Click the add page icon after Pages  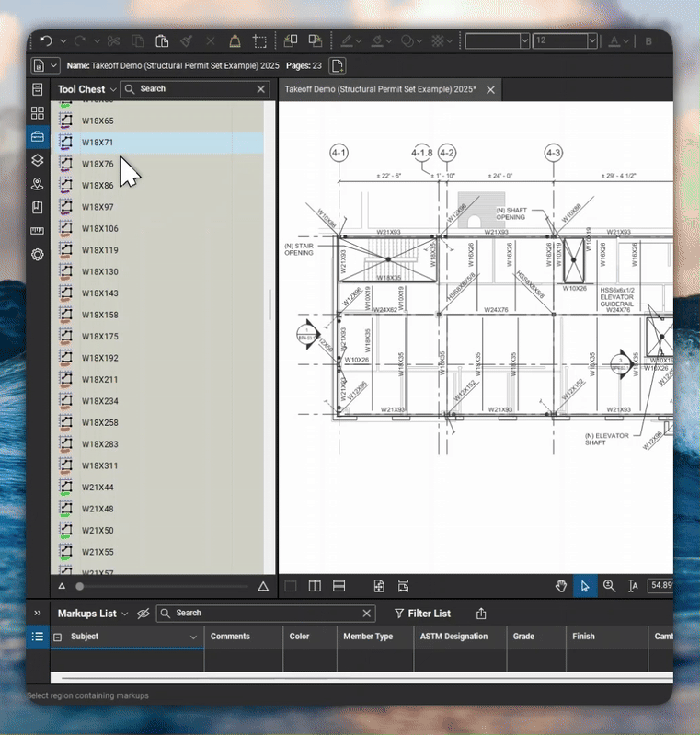coord(337,65)
